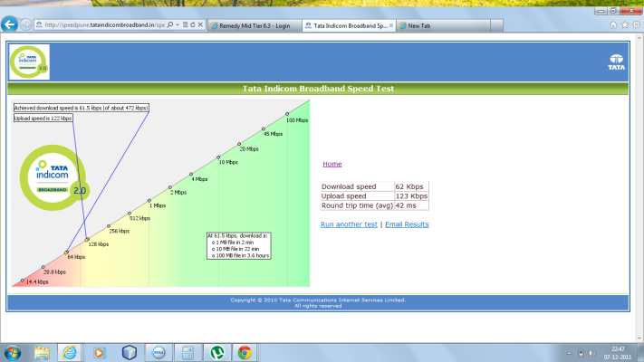
Task: Launch Windows Media Player from taskbar
Action: [x=99, y=353]
